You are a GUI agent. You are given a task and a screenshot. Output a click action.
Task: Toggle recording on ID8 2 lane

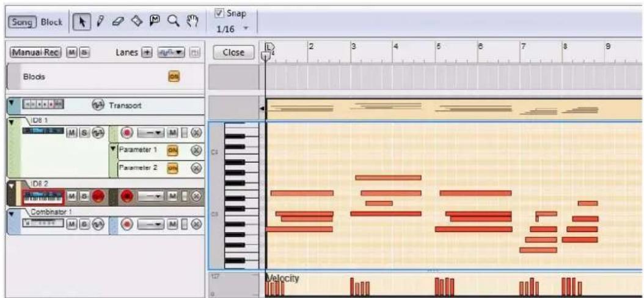click(x=127, y=196)
